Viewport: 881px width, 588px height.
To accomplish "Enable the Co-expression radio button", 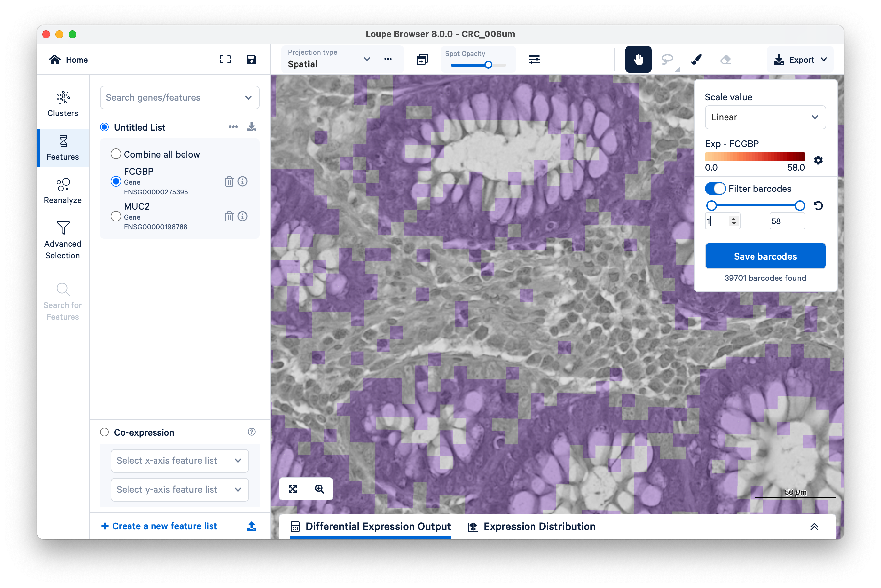I will pyautogui.click(x=104, y=432).
